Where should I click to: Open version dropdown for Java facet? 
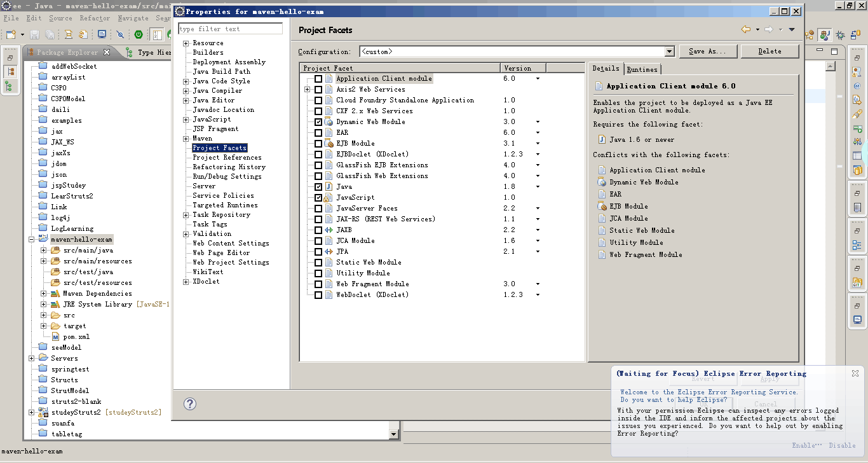coord(538,187)
